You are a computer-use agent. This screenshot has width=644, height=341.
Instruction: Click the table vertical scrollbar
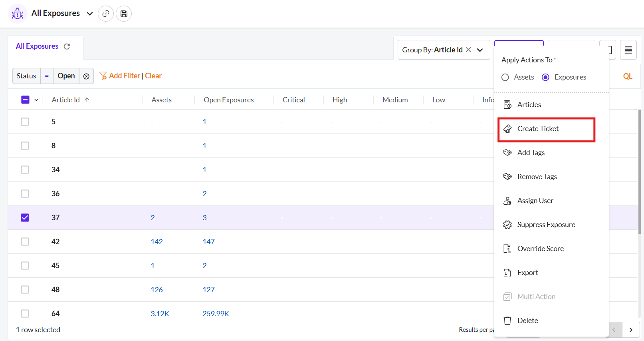(640, 172)
